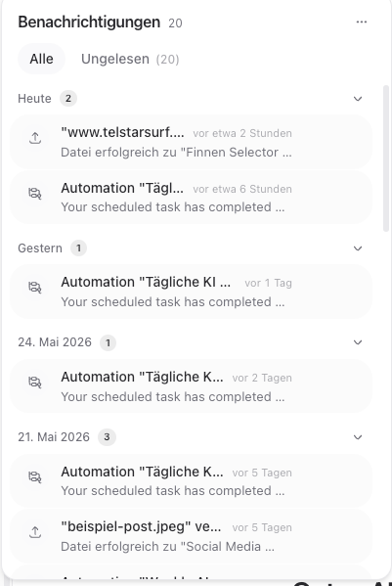This screenshot has width=392, height=586.
Task: Switch to the Ungelesen tab
Action: pos(130,59)
